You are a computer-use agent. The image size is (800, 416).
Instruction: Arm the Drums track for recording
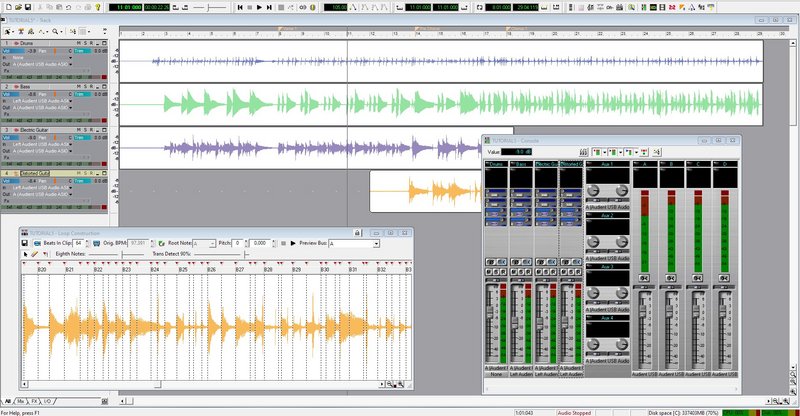click(x=91, y=43)
